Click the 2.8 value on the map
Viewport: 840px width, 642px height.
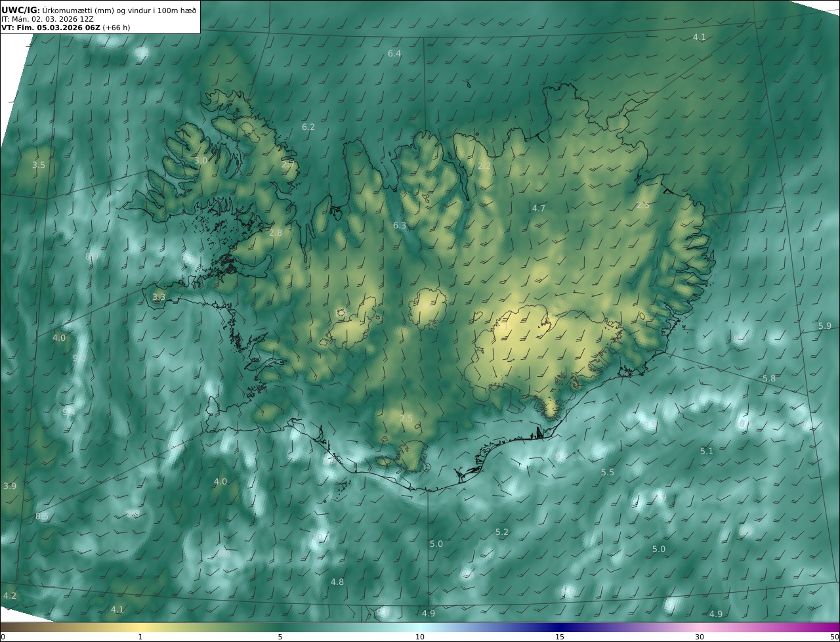(276, 232)
